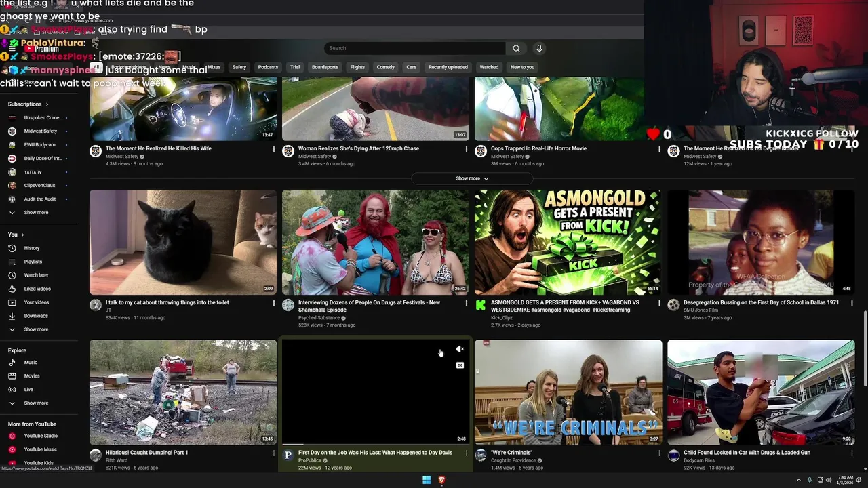Select the Mixes filter chip
868x488 pixels.
tap(214, 67)
